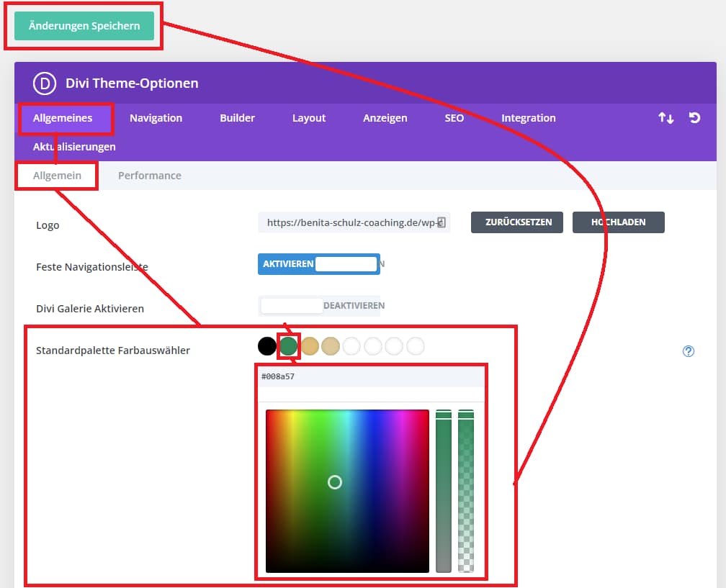Screen dimensions: 726x588
Task: Select the green palette swatch
Action: click(x=289, y=346)
